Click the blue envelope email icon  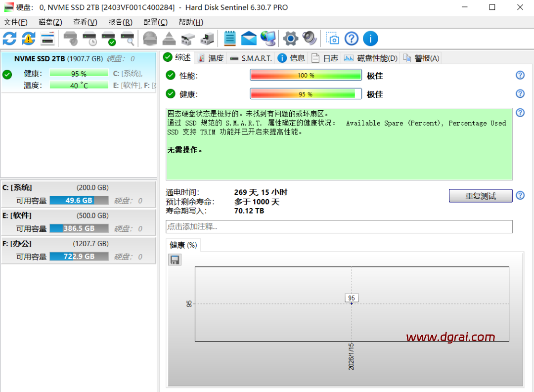pyautogui.click(x=249, y=39)
